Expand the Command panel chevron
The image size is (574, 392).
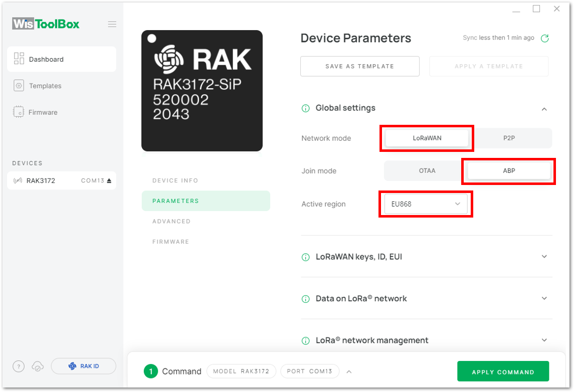[x=349, y=371]
